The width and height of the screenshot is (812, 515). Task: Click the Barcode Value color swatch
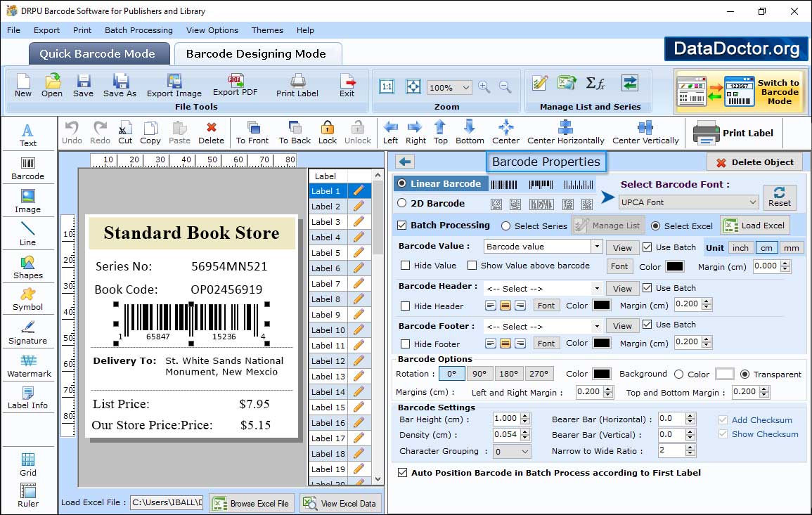tap(675, 266)
